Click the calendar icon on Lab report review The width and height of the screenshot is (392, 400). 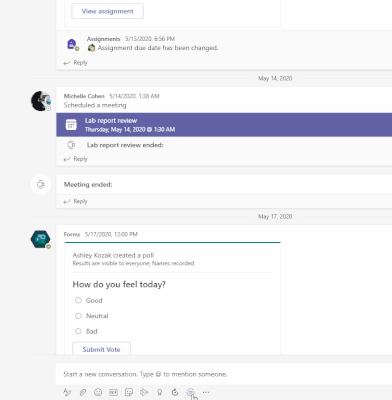pos(71,125)
